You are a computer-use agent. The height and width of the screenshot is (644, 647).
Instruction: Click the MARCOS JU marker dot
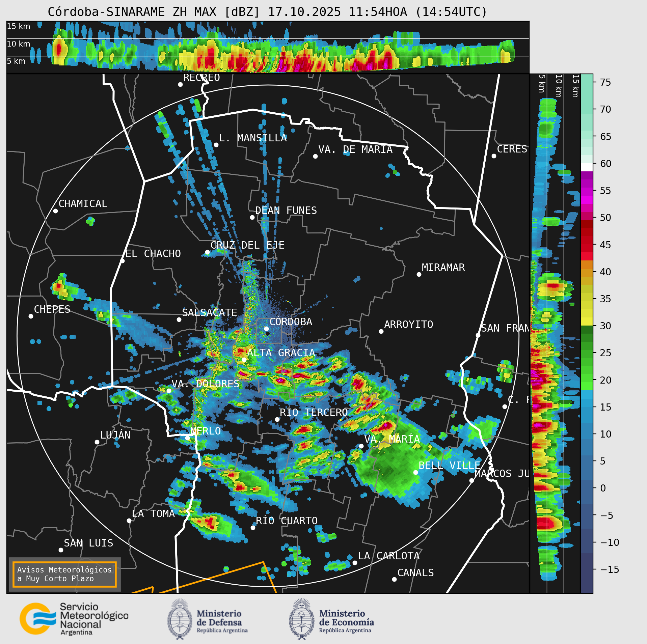pos(471,480)
